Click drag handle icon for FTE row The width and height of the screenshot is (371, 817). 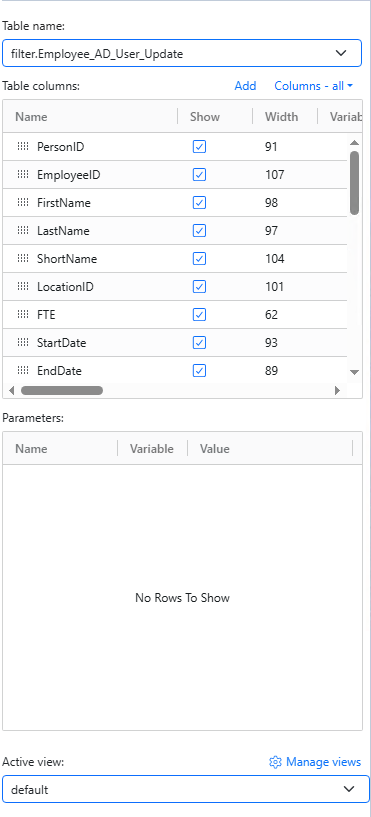tap(22, 315)
